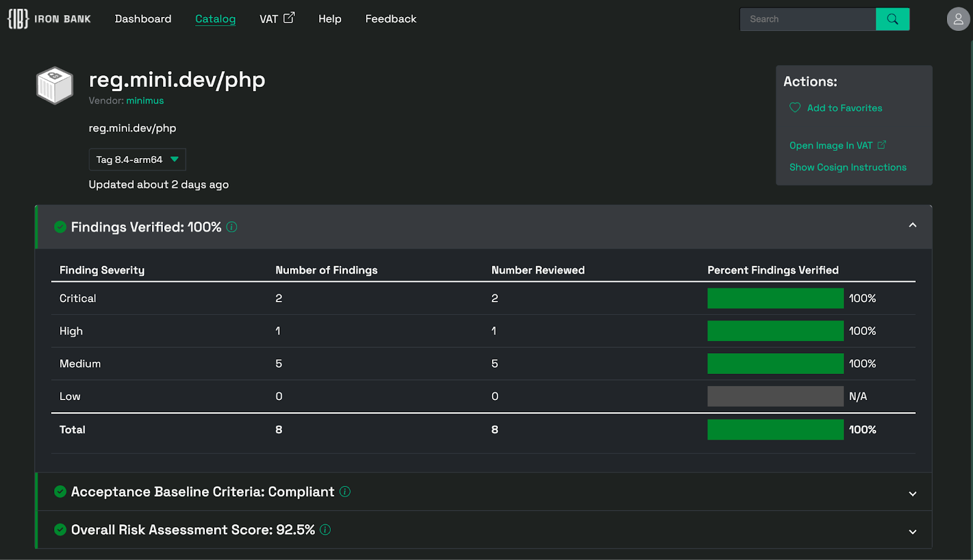
Task: Click the Medium row progress bar
Action: (775, 364)
